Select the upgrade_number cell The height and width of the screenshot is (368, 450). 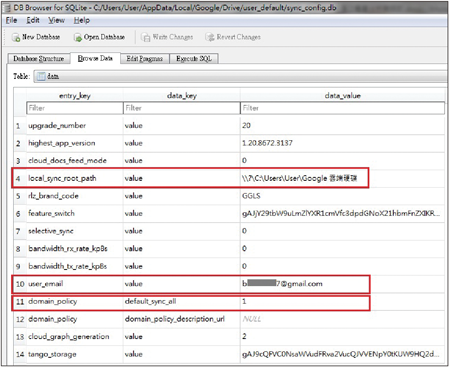tap(75, 126)
